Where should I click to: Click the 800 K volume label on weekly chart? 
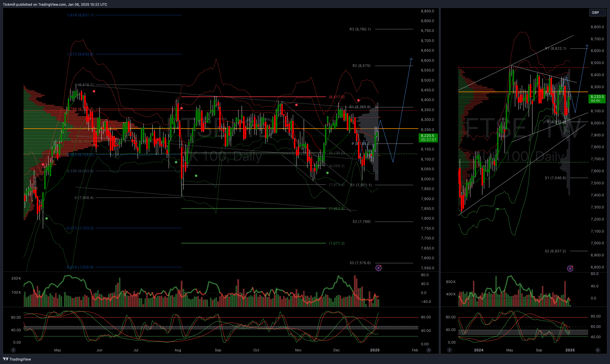click(451, 282)
